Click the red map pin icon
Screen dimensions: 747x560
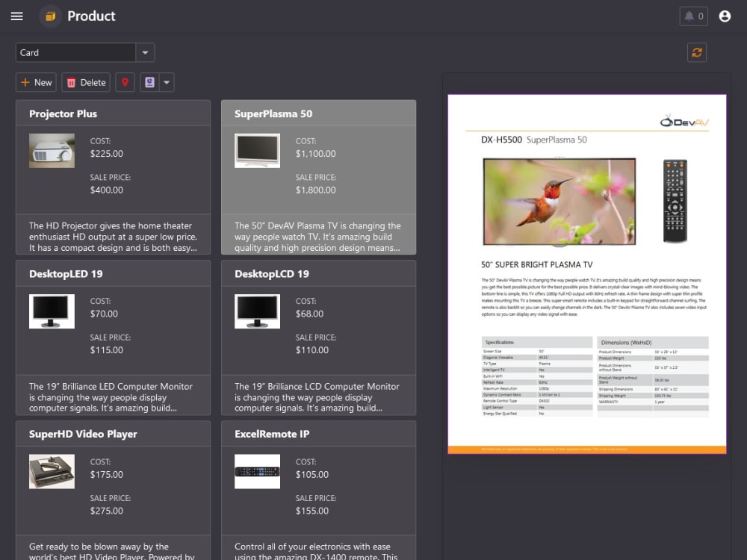(125, 82)
